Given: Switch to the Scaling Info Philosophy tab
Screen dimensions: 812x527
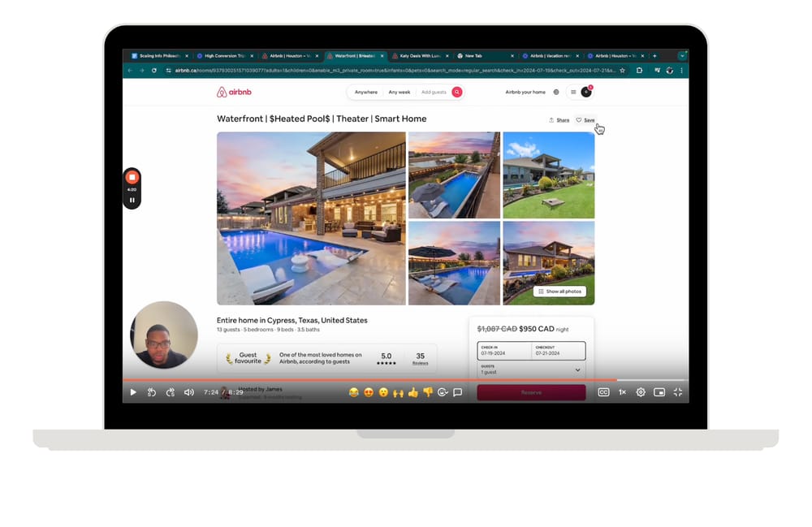Looking at the screenshot, I should [x=159, y=56].
